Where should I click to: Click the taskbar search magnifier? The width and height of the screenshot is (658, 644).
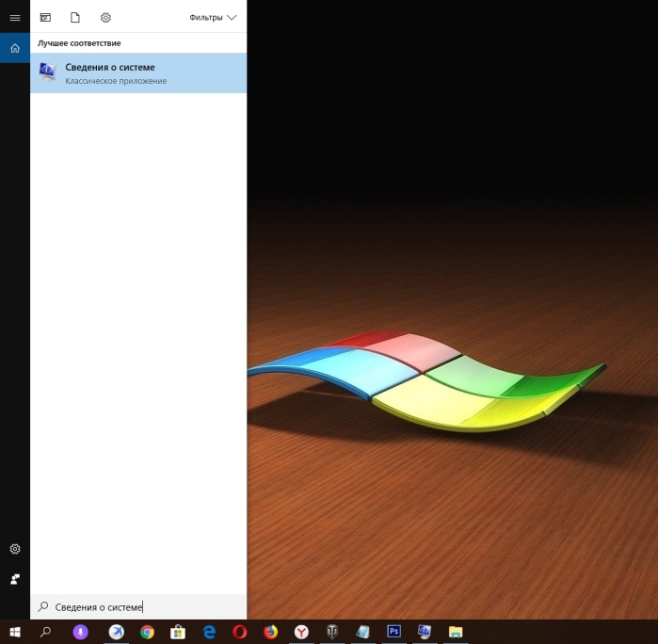pyautogui.click(x=46, y=632)
